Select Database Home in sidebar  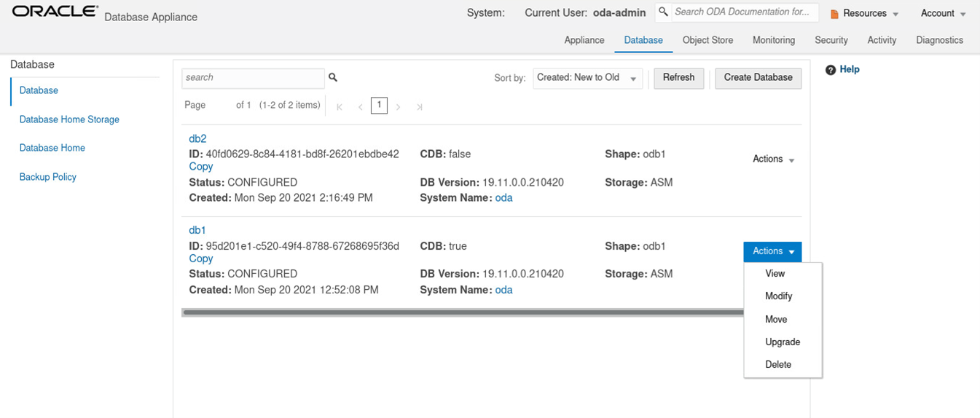(52, 148)
